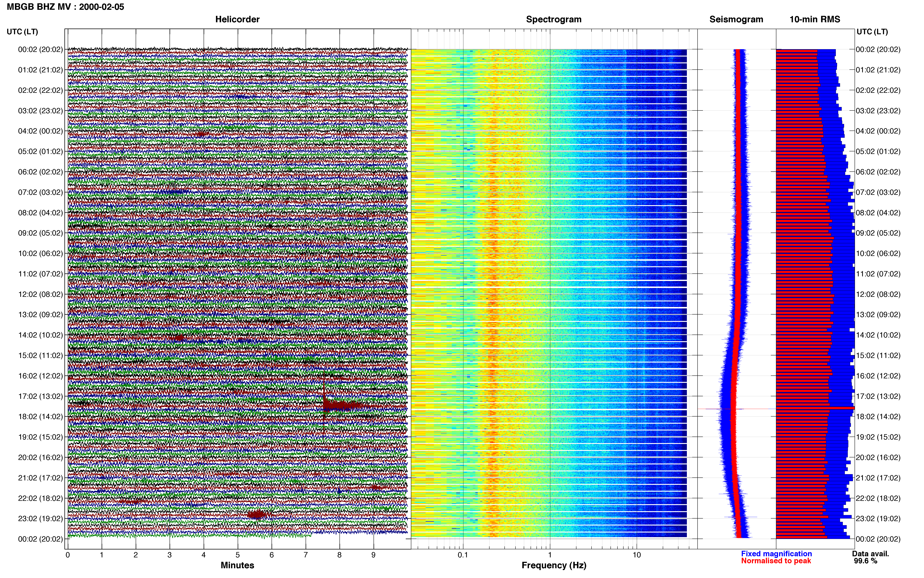This screenshot has height=578, width=924.
Task: Click left time label '01:02 (21:02)'
Action: (41, 70)
